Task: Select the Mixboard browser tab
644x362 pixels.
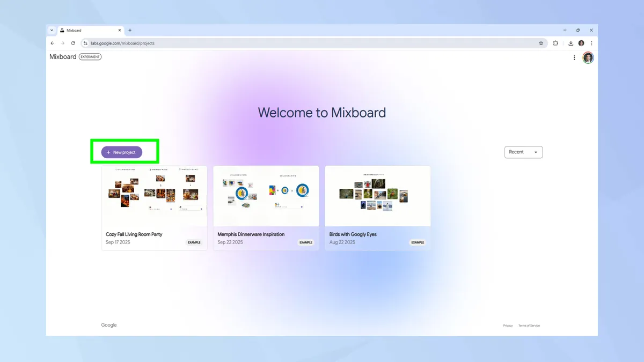Action: 89,31
